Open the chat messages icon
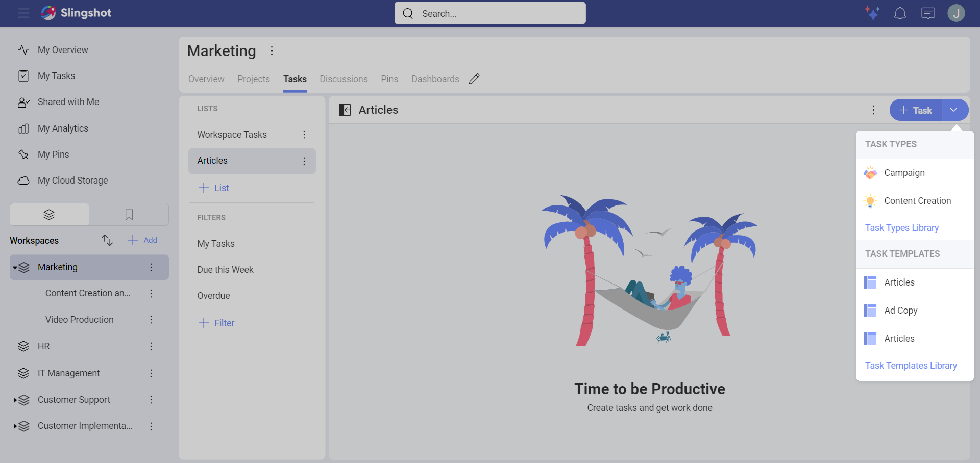This screenshot has height=463, width=980. pyautogui.click(x=928, y=13)
